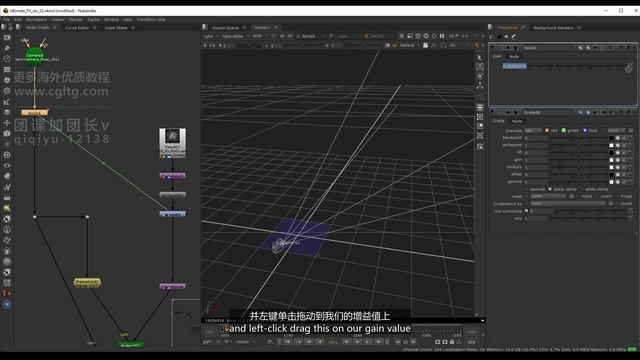Open the Time nodes clock icon
The width and height of the screenshot is (640, 360).
click(7, 59)
